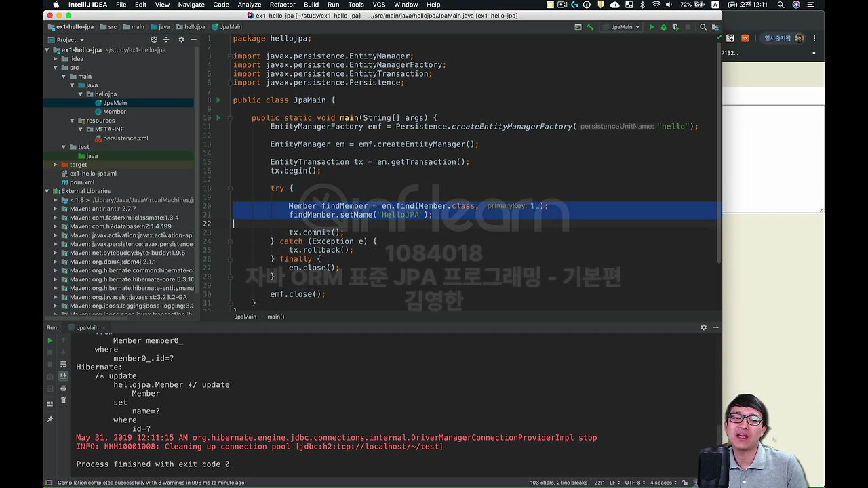Open the JpaMain run configuration dropdown
868x488 pixels.
(x=621, y=27)
